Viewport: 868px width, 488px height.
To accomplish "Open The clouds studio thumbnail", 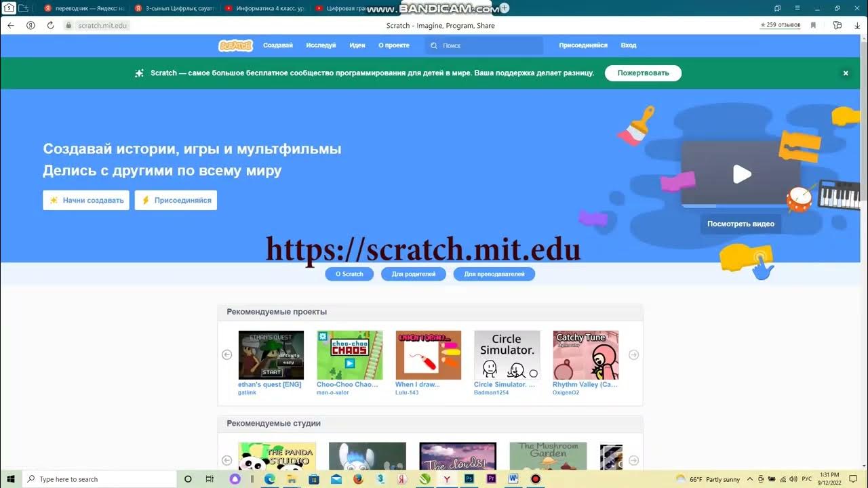I will tap(458, 456).
